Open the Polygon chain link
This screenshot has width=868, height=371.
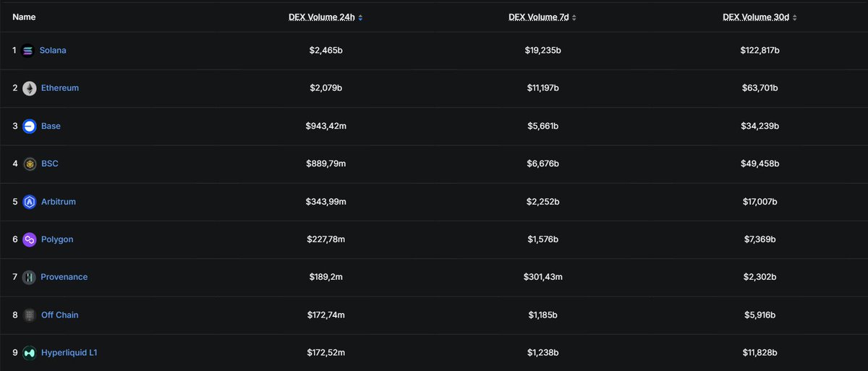57,239
